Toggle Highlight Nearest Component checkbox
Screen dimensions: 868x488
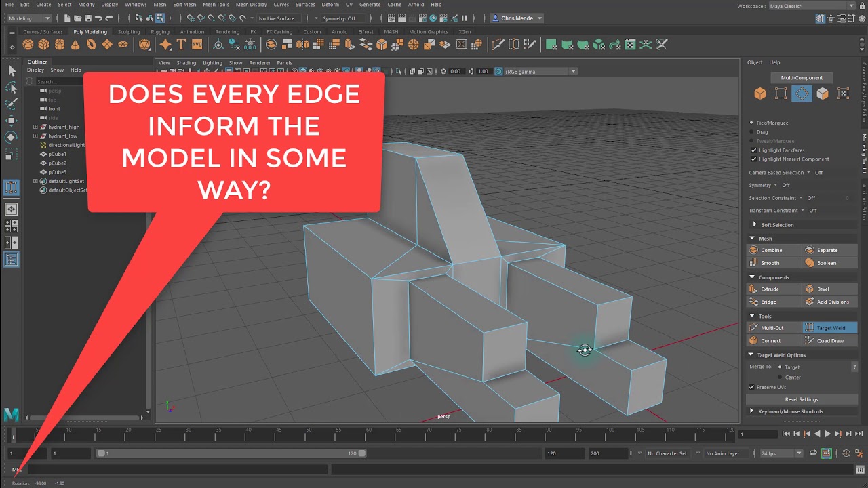pyautogui.click(x=753, y=159)
